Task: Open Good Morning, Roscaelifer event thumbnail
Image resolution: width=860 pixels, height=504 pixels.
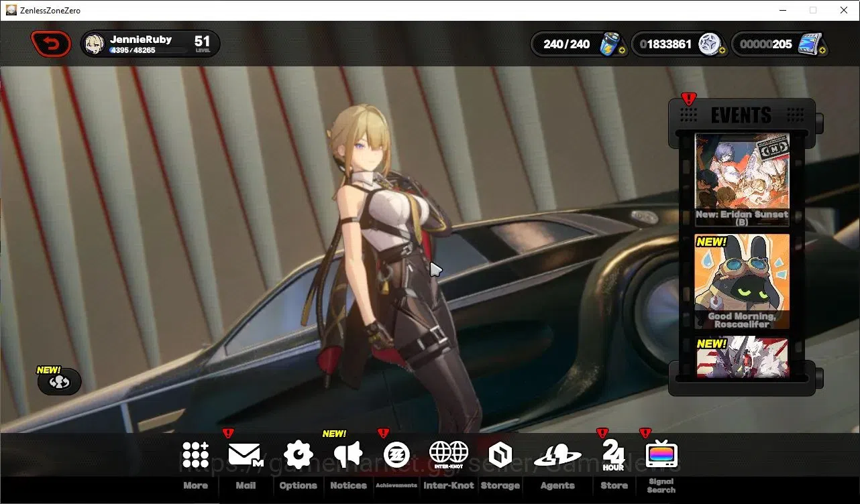Action: pyautogui.click(x=742, y=281)
